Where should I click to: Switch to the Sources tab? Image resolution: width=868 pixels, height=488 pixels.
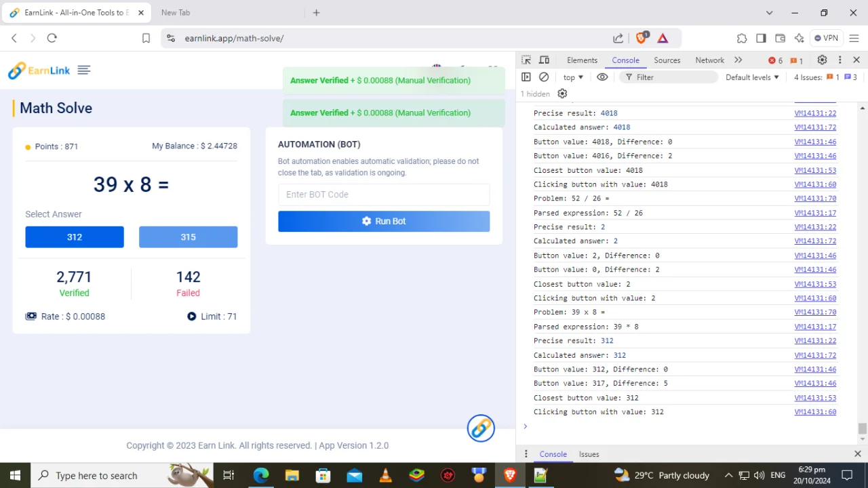click(x=667, y=60)
